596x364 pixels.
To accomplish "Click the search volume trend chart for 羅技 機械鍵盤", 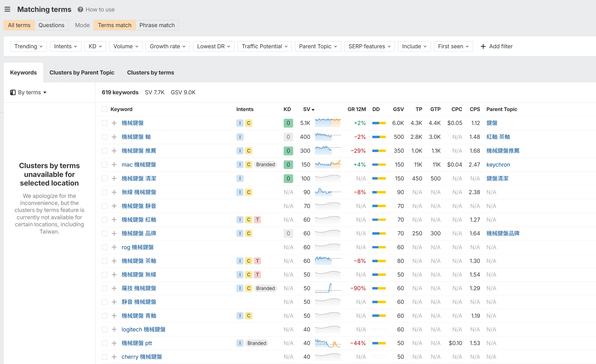I will pos(328,288).
